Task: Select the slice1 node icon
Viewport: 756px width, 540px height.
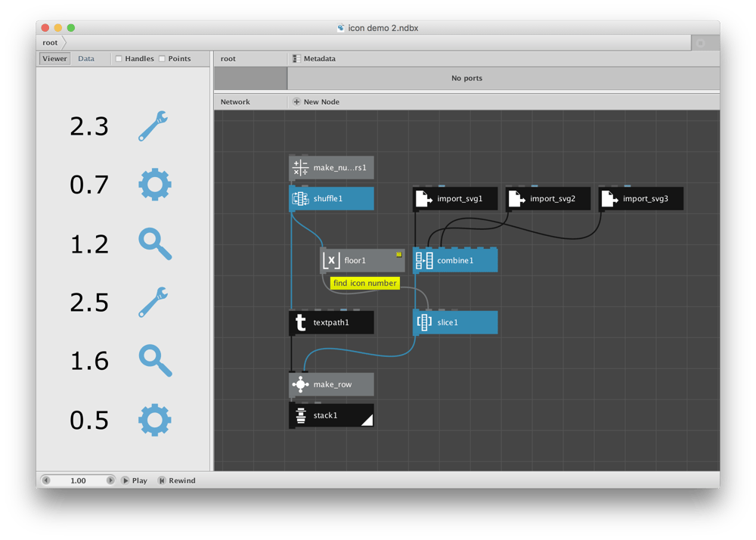Action: click(424, 322)
